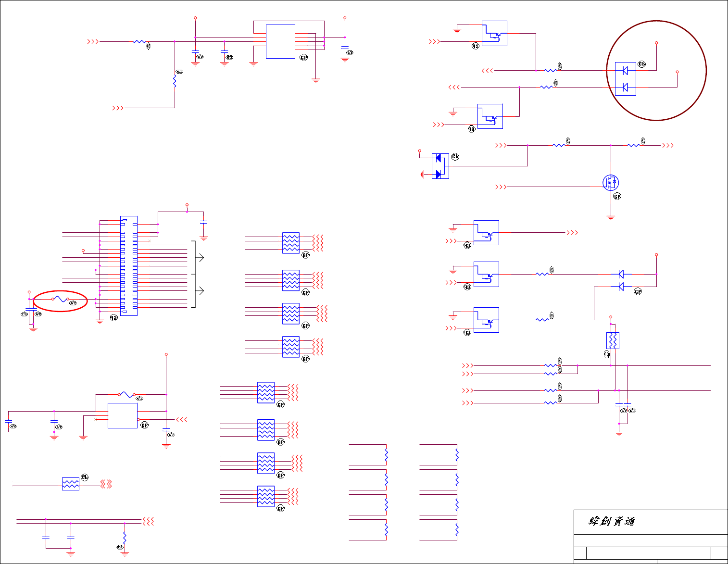Click the chassis ground symbol left of the filled dual diode
This screenshot has height=564, width=728.
[423, 174]
